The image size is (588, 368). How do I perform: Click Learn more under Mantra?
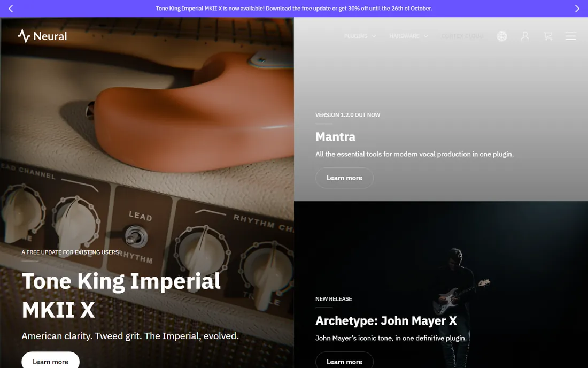[344, 178]
